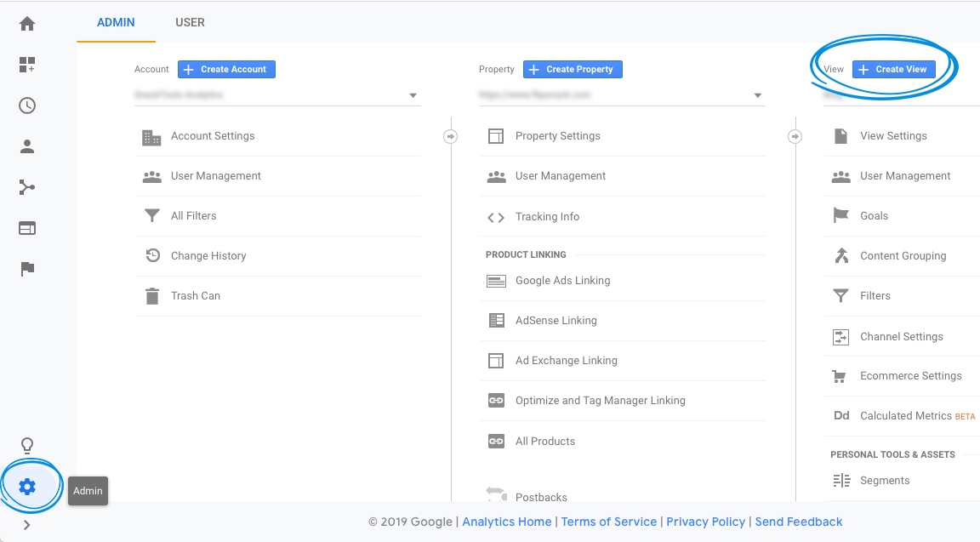Open the Realtime clock icon
The width and height of the screenshot is (980, 542).
click(27, 106)
